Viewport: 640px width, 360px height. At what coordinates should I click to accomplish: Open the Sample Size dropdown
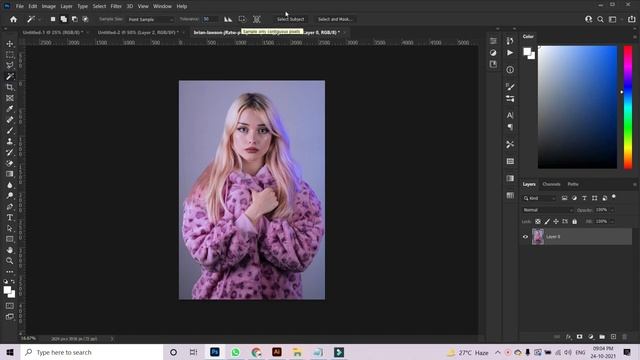[150, 19]
